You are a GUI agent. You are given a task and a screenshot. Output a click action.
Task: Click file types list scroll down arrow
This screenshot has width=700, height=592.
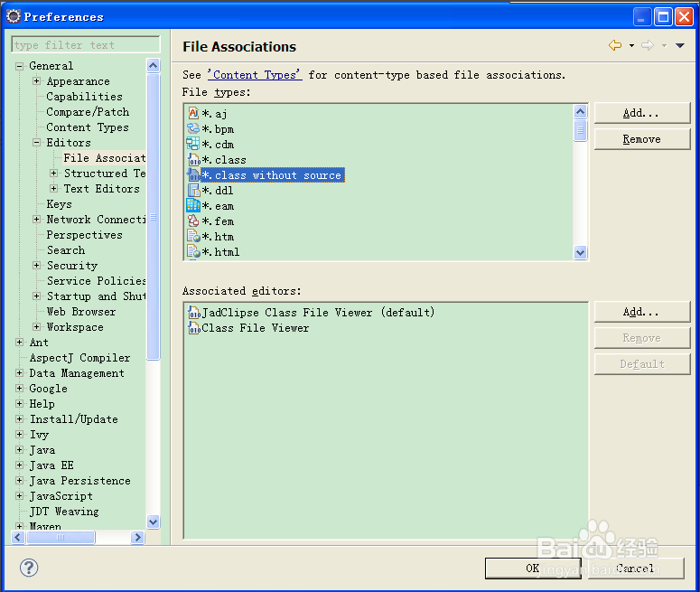click(x=581, y=252)
